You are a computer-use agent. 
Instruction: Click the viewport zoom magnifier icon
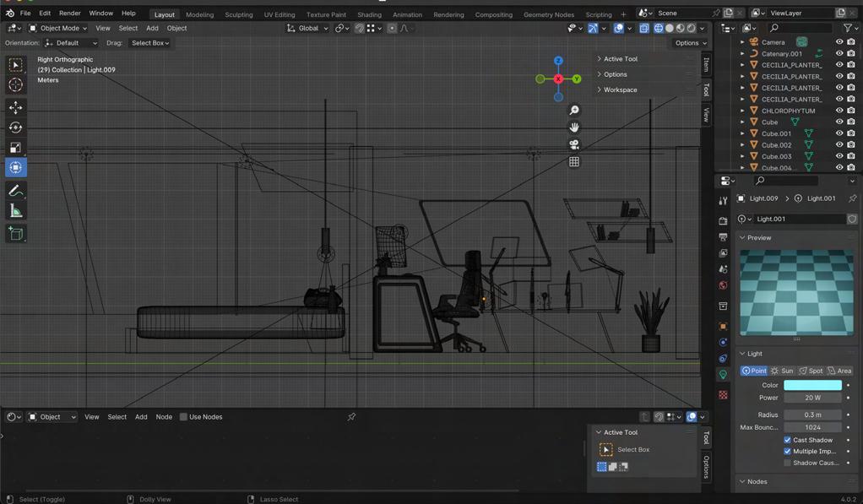coord(574,111)
